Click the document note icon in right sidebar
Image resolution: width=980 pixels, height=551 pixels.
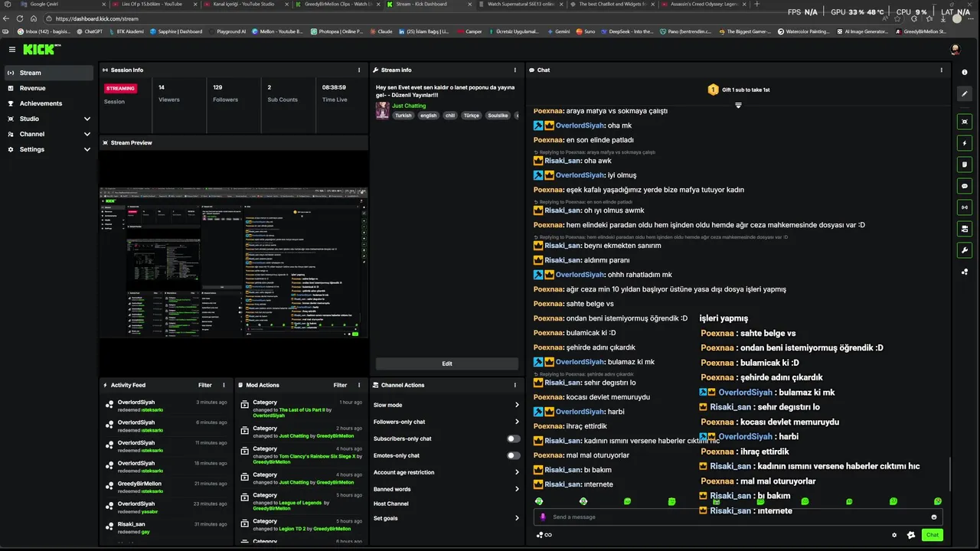pos(965,164)
